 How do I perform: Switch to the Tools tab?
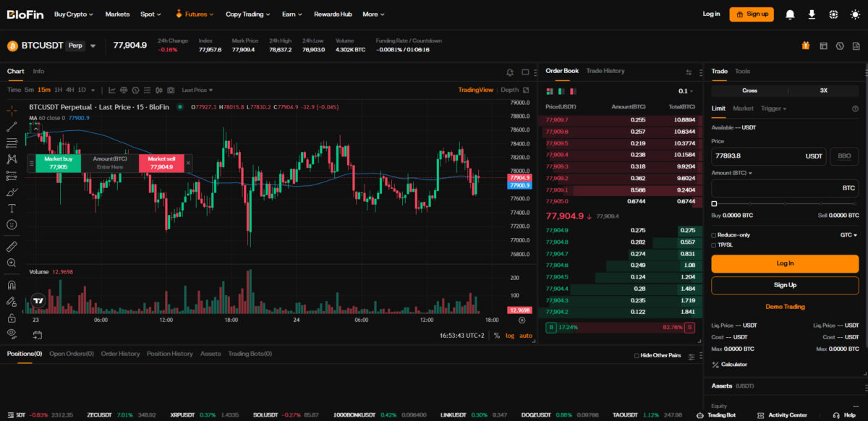point(743,71)
